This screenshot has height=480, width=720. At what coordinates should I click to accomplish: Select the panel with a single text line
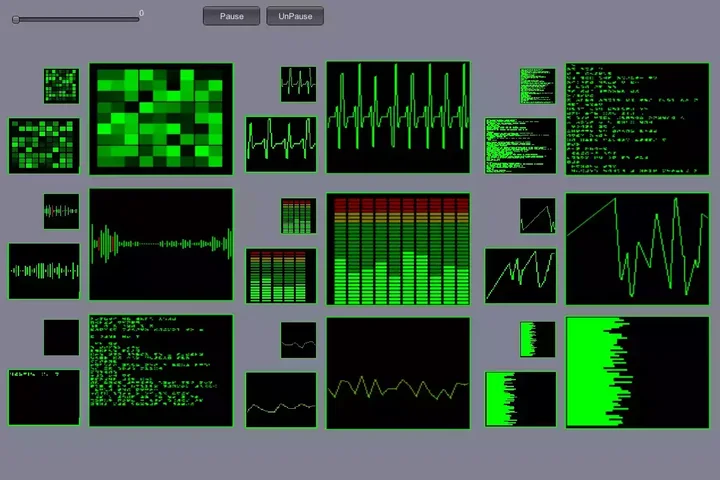(44, 397)
